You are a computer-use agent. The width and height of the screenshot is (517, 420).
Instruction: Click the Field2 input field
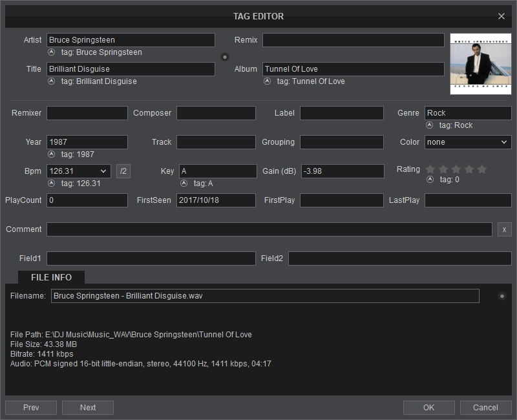pyautogui.click(x=400, y=258)
